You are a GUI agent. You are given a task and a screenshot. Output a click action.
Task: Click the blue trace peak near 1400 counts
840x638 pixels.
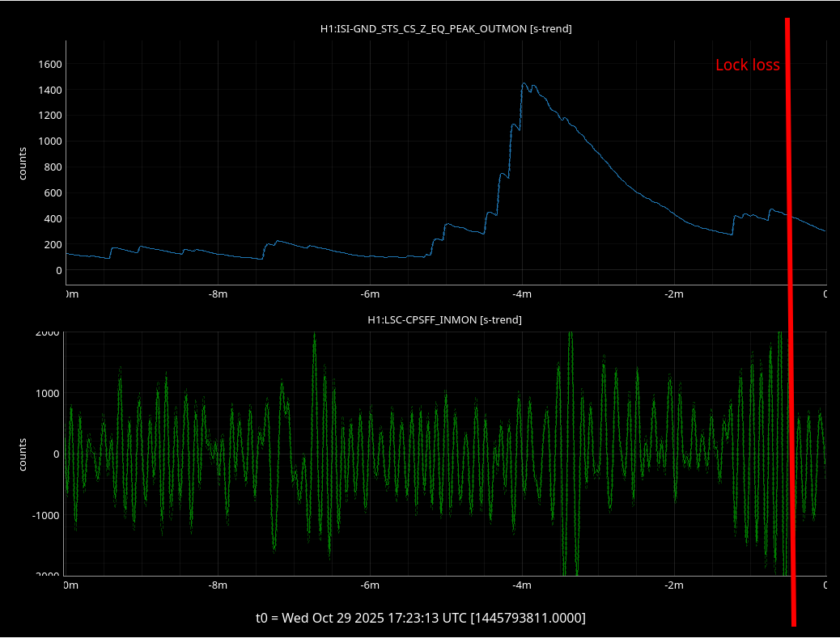pos(524,84)
